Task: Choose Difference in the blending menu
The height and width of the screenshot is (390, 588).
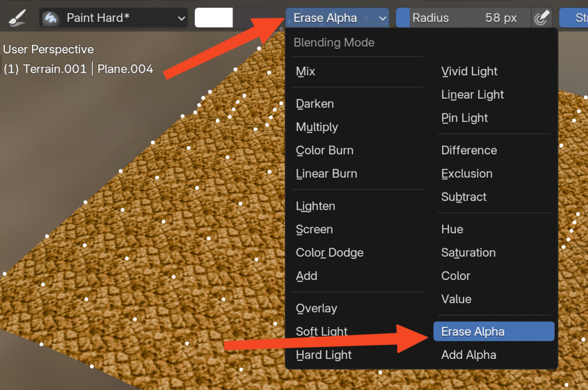Action: point(469,150)
